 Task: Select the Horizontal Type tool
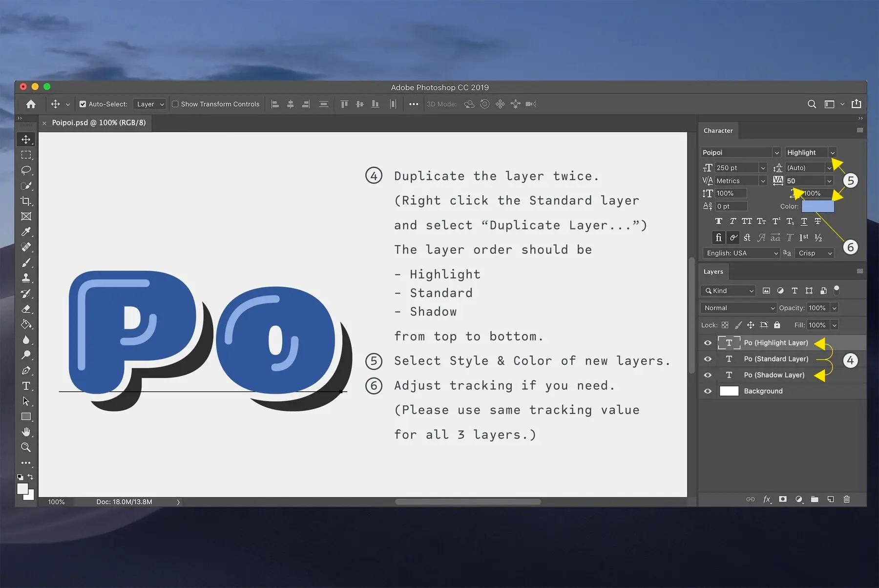tap(26, 385)
